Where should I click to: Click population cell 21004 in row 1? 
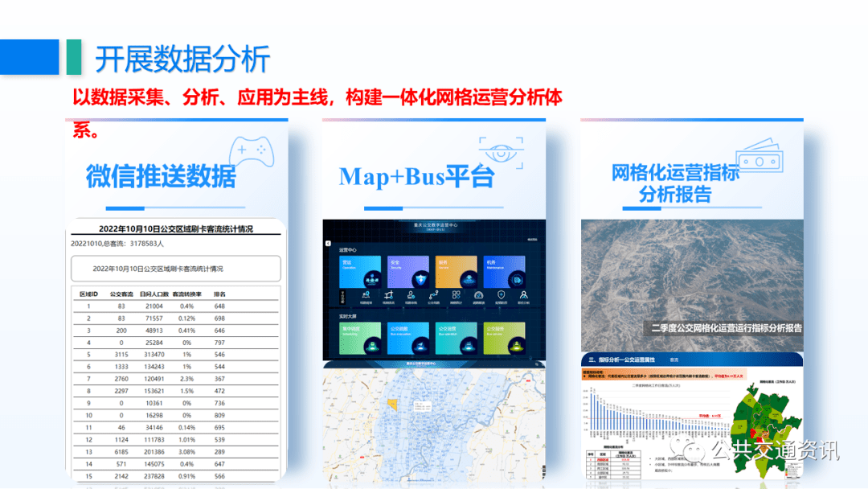(x=154, y=306)
